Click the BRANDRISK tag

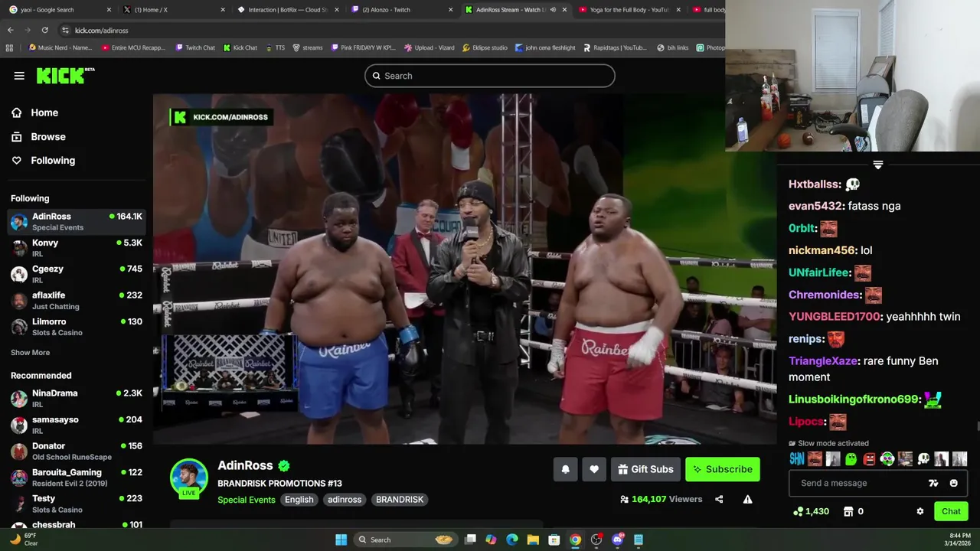(x=400, y=500)
